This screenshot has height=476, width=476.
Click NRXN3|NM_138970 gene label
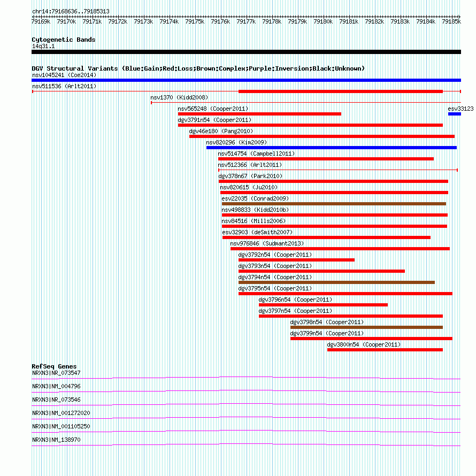click(x=56, y=440)
